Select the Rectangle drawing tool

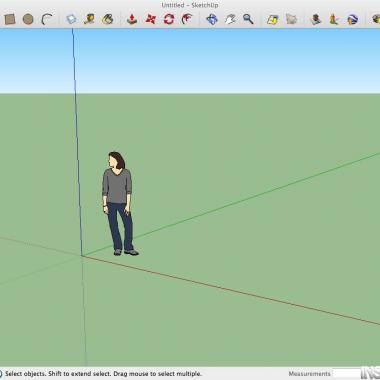click(x=10, y=19)
